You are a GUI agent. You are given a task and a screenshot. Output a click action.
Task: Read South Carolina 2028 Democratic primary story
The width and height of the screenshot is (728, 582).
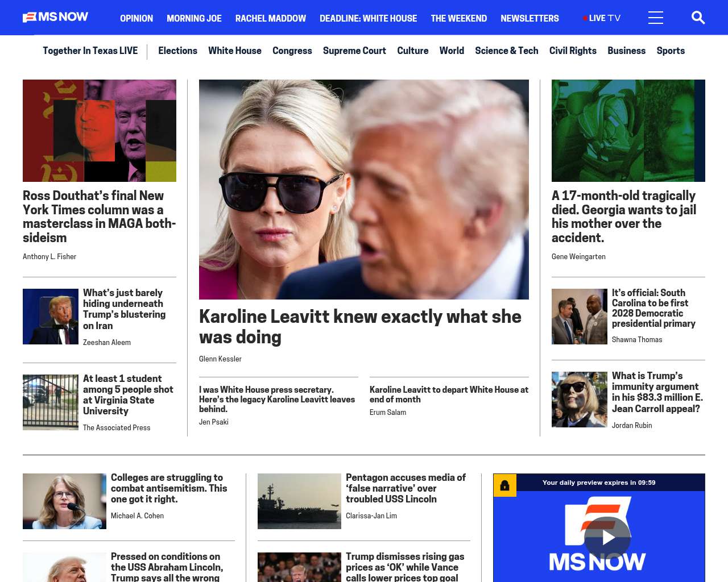(x=653, y=308)
